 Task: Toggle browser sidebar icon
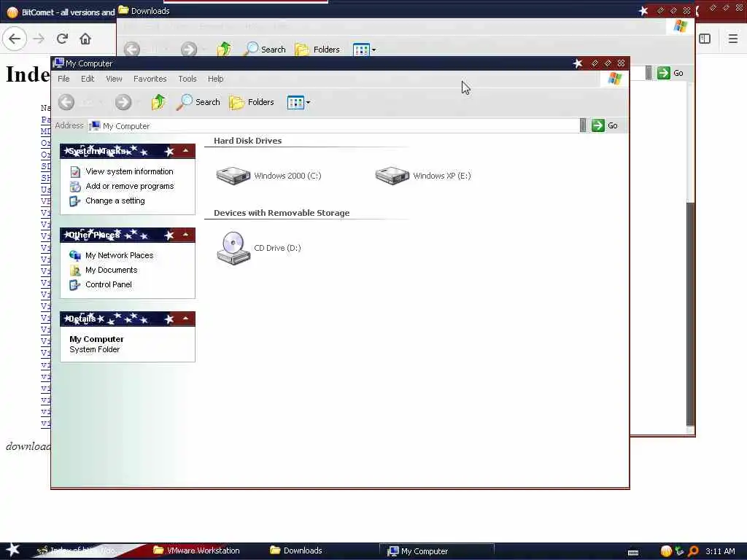705,39
